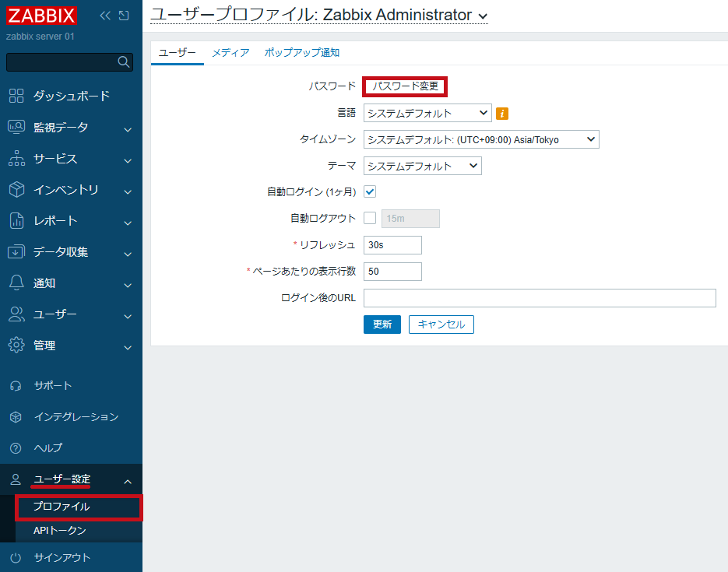The image size is (728, 572).
Task: Click the 監視データ monitor icon
Action: coord(16,127)
